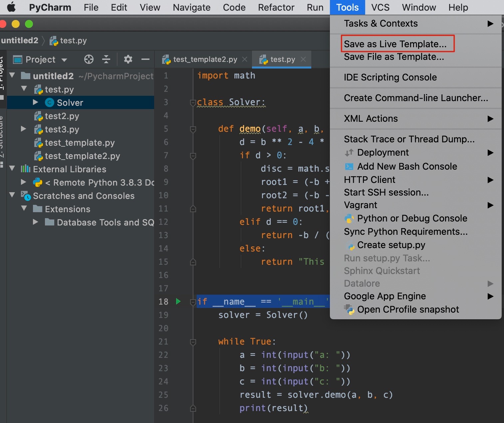Collapse the while True fold marker

(193, 342)
